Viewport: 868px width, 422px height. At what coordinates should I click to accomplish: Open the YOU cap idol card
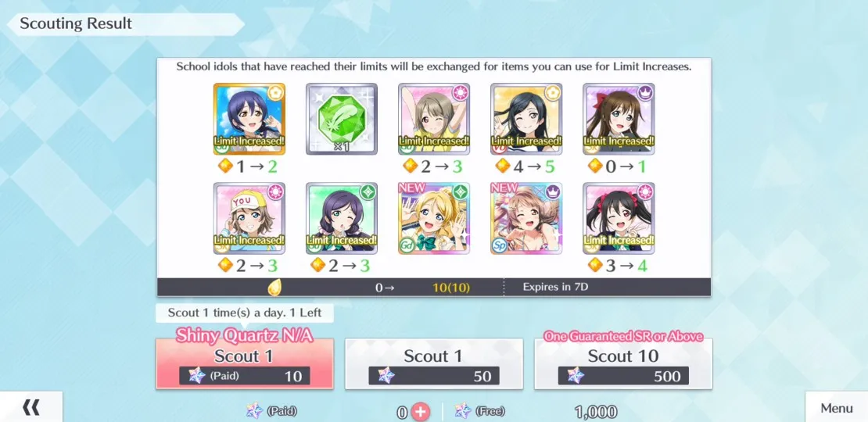249,219
